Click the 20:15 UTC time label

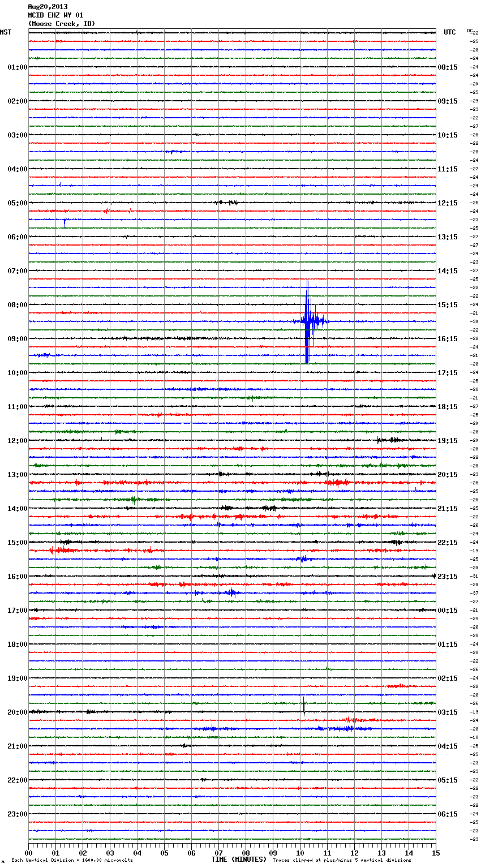448,475
